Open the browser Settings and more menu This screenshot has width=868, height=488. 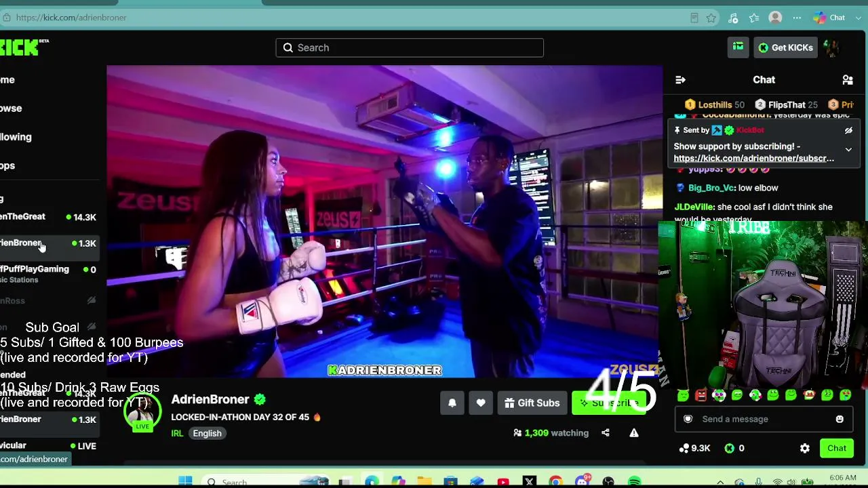click(x=797, y=18)
